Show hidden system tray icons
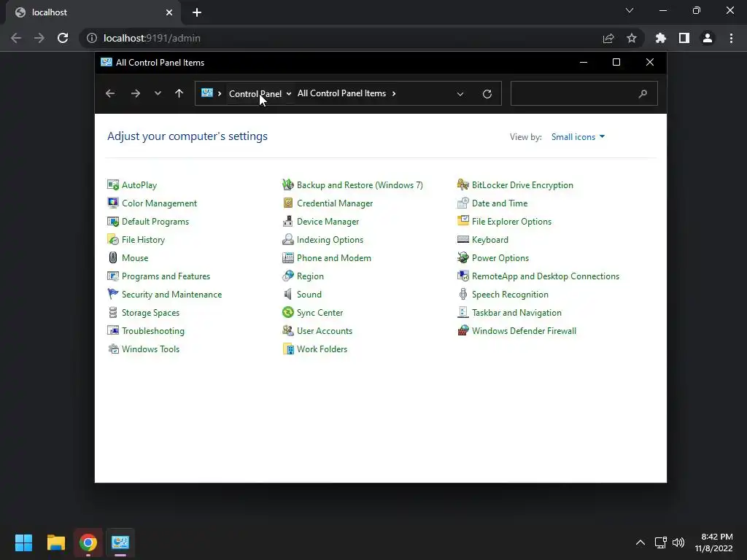This screenshot has width=747, height=560. coord(640,542)
